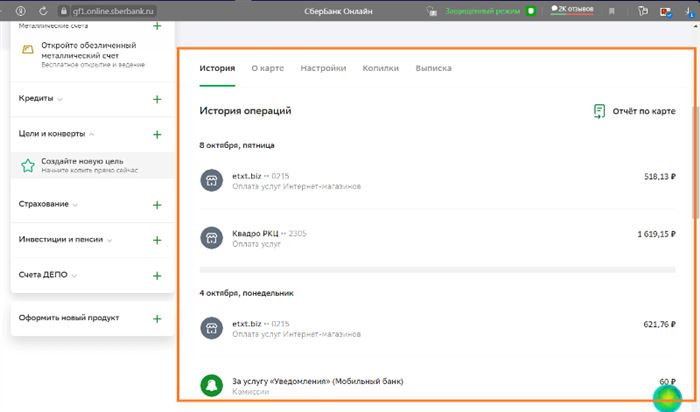Open etxt.biz operation dated 8 октября
This screenshot has width=700, height=412.
click(438, 181)
